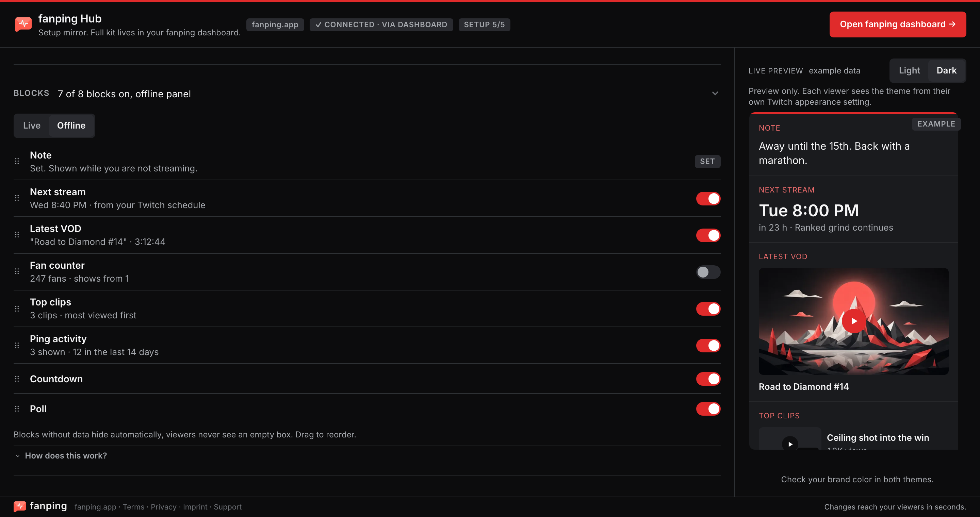Click 'Away until the 15th' note text
980x517 pixels.
(x=834, y=153)
